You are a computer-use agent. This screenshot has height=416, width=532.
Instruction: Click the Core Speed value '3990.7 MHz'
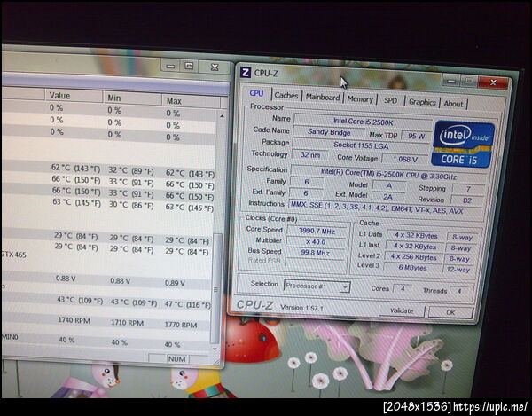317,232
